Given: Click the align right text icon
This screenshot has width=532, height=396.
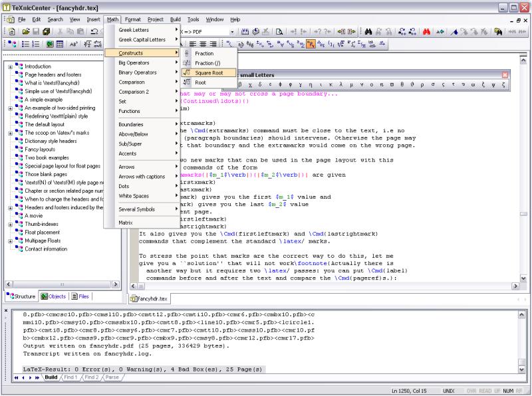Looking at the screenshot, I should [x=213, y=44].
